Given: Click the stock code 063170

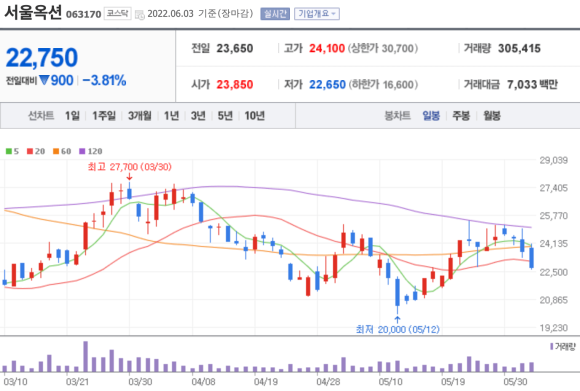Looking at the screenshot, I should coord(83,14).
